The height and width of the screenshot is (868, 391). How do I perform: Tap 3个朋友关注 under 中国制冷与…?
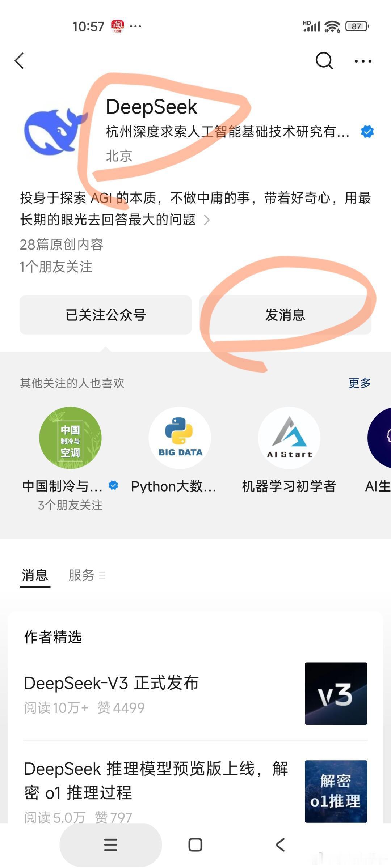pos(70,505)
